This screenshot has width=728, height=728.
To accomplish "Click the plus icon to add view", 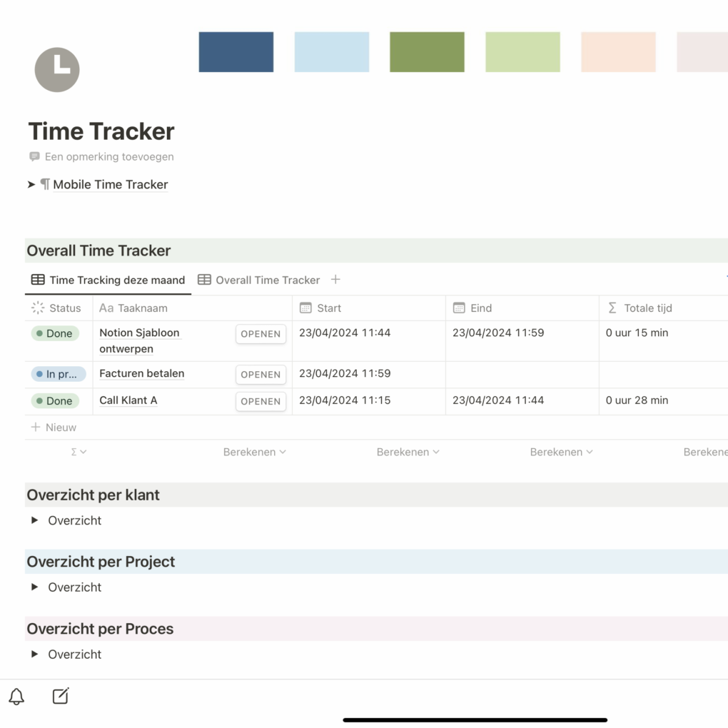I will tap(335, 280).
